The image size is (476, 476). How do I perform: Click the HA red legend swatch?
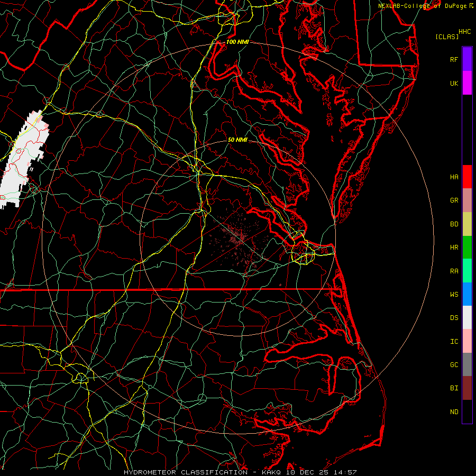point(467,177)
